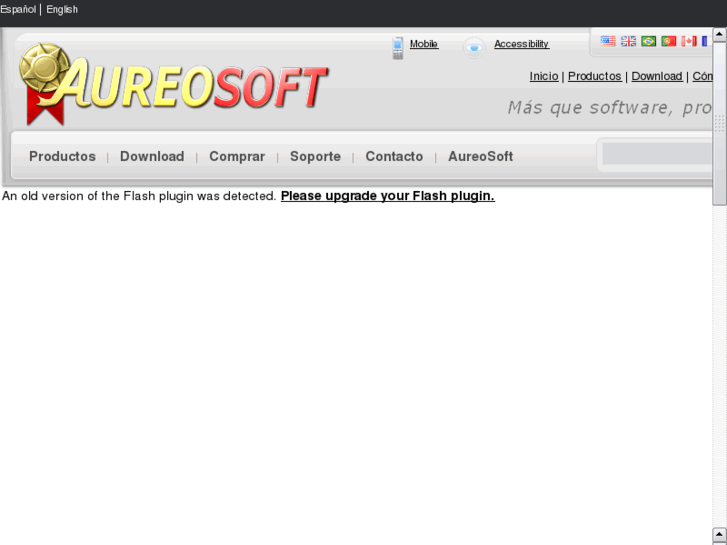Open the Accessibility link
727x545 pixels.
521,44
